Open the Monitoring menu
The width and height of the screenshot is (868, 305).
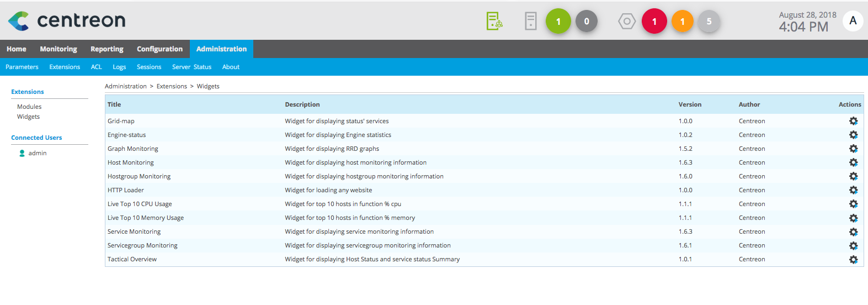[x=58, y=49]
